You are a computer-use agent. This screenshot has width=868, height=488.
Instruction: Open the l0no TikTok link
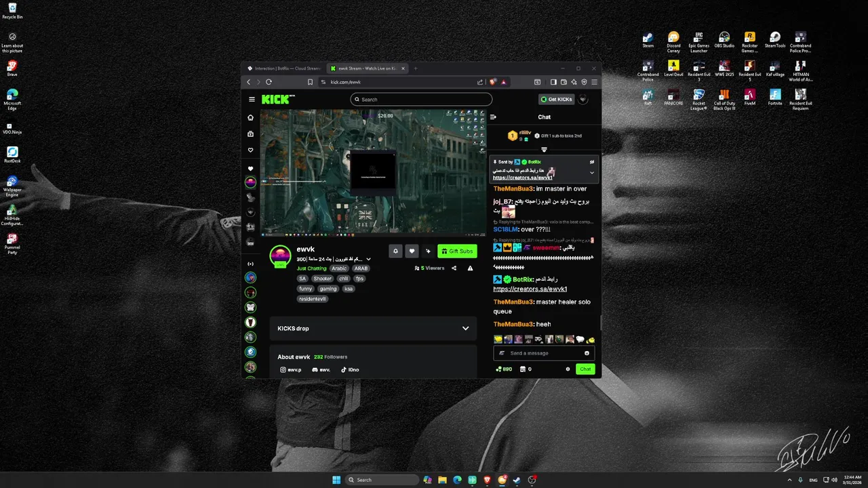click(350, 369)
